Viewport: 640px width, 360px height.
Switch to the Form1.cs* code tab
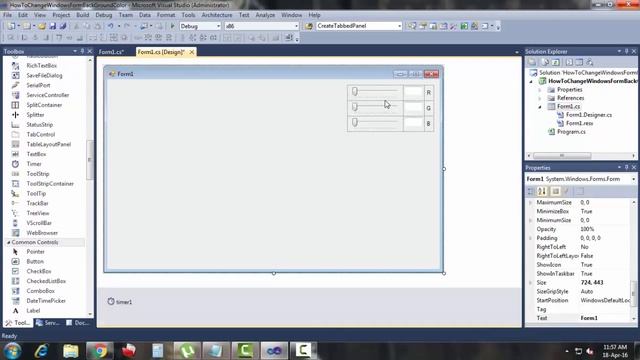(111, 52)
